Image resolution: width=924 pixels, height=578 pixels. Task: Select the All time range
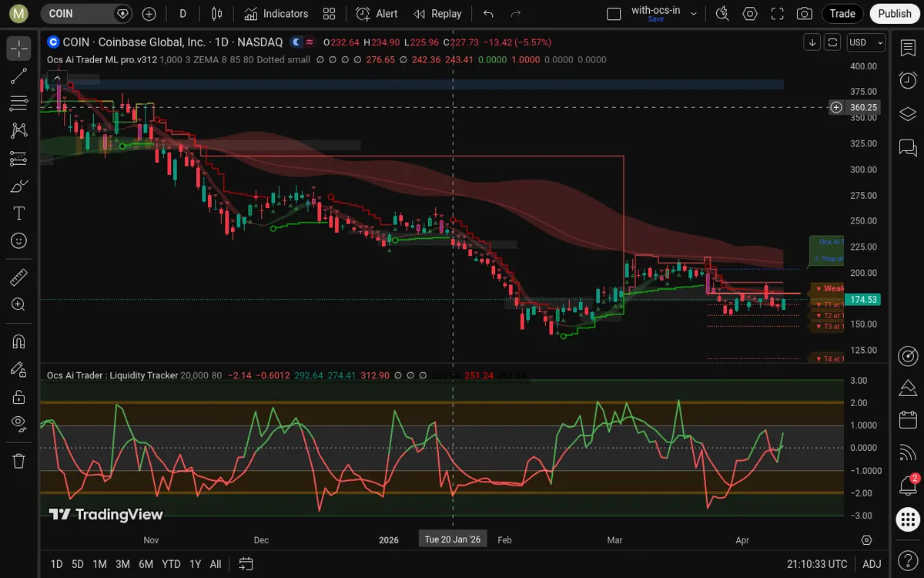[216, 563]
